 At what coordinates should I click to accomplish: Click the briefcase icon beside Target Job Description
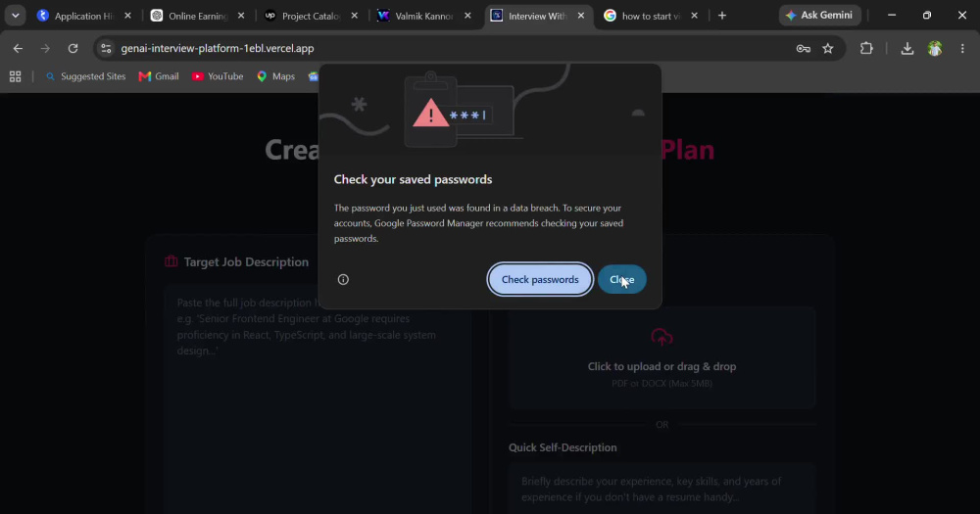[171, 261]
